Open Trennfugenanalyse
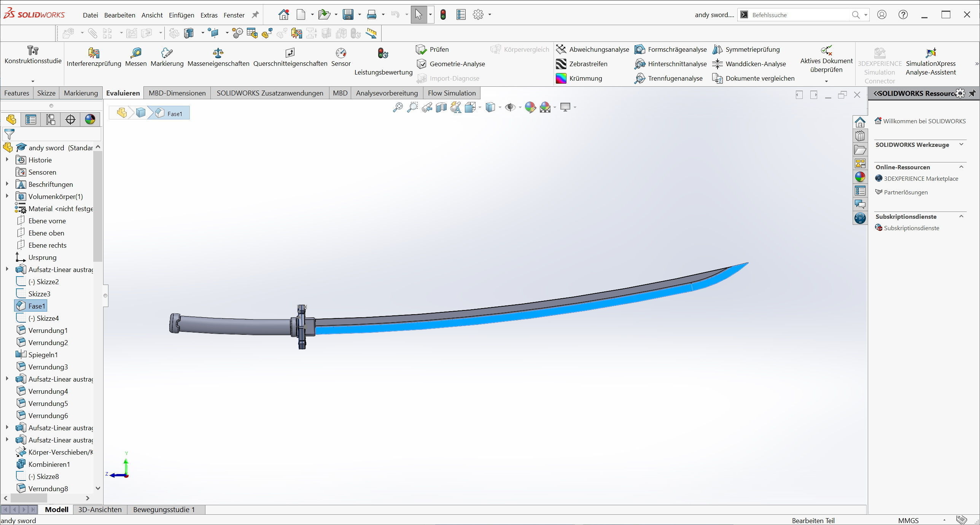The image size is (980, 525). click(668, 78)
